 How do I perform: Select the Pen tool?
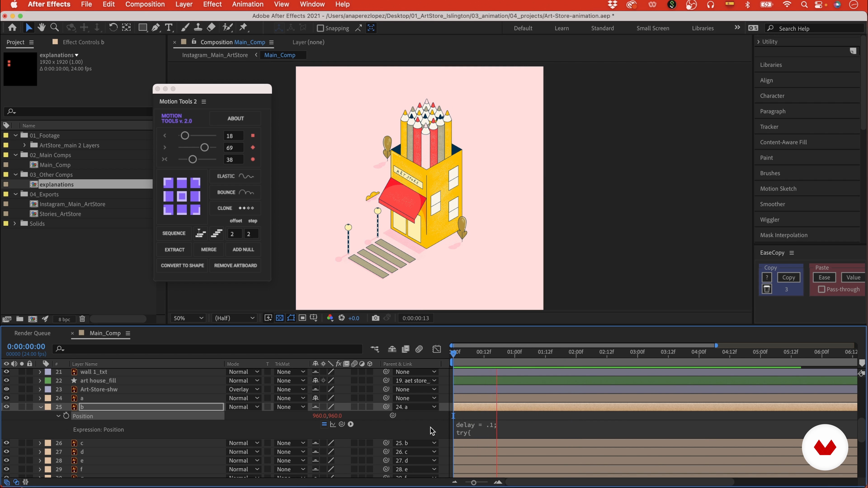pyautogui.click(x=156, y=28)
